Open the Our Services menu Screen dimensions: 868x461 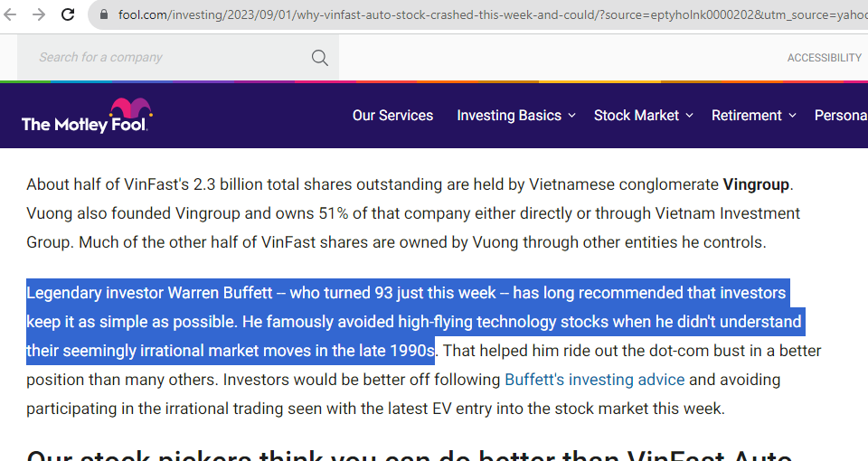point(392,116)
